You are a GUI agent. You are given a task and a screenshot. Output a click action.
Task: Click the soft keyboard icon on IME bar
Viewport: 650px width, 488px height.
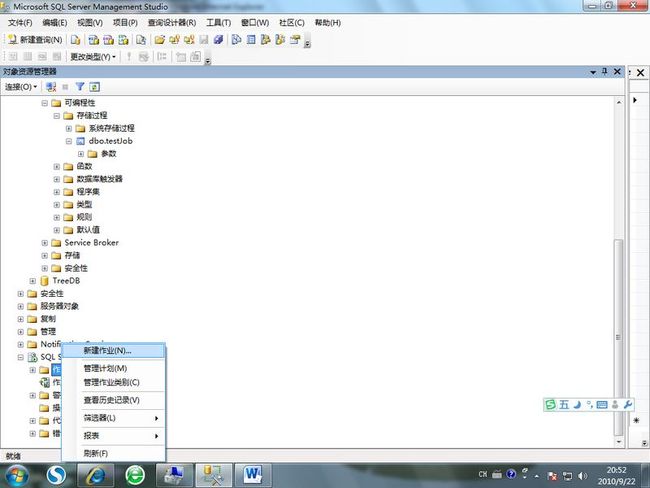coord(602,405)
